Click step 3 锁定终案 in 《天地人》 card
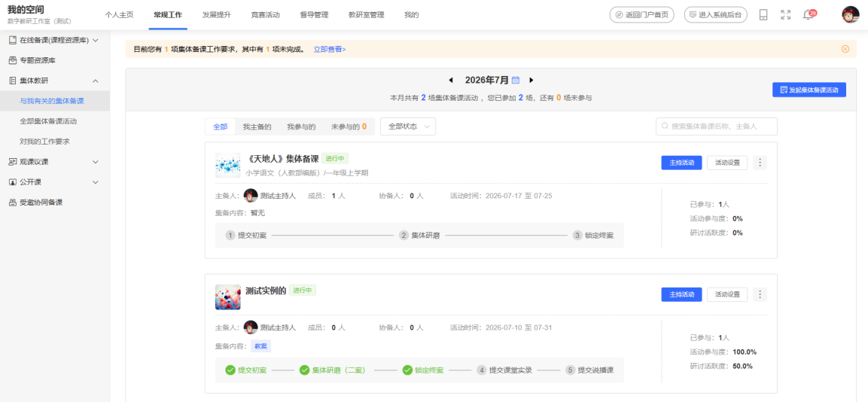The height and width of the screenshot is (402, 868). 593,236
